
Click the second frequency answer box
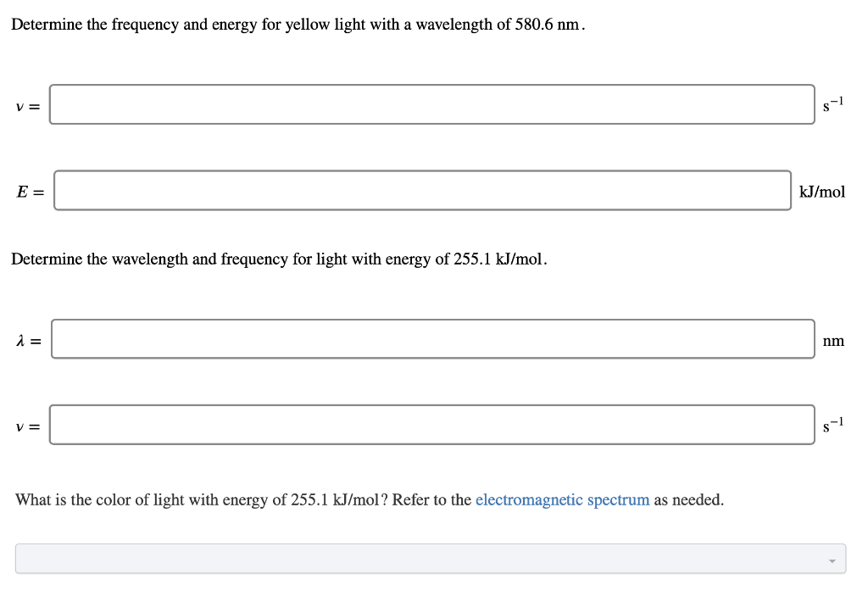[x=432, y=425]
